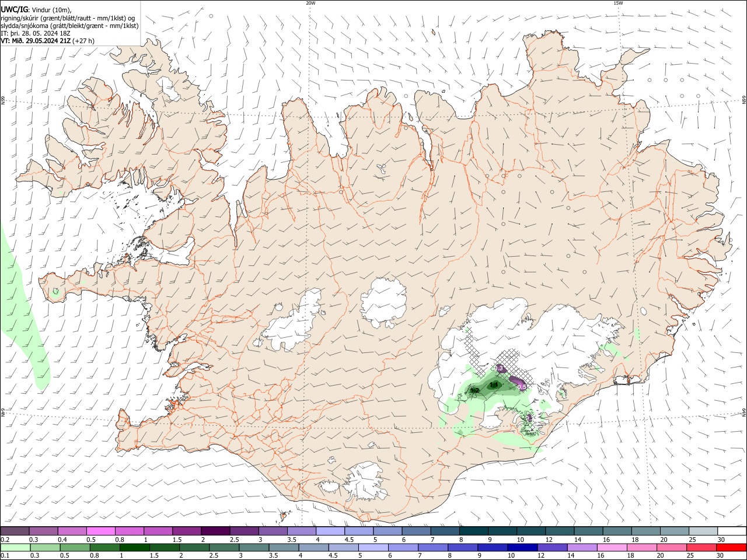
Task: Click the round white glacier in central Iceland
Action: tap(384, 303)
